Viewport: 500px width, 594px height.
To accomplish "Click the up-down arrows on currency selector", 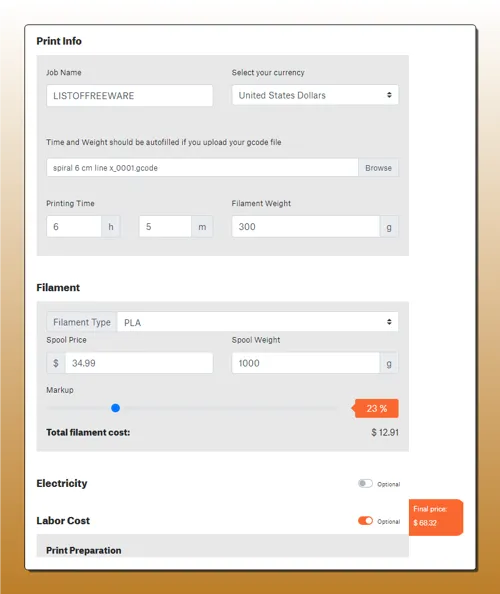I will (389, 95).
